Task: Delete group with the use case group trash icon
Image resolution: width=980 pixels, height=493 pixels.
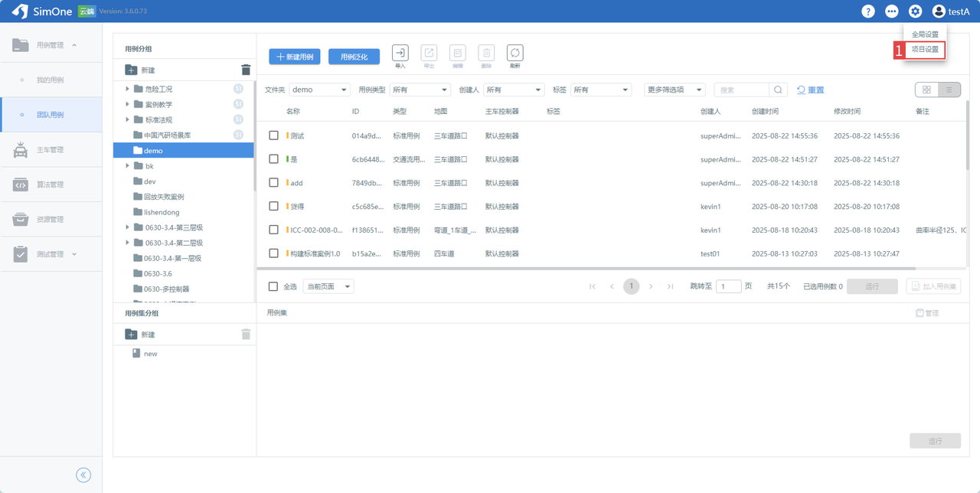Action: click(246, 70)
